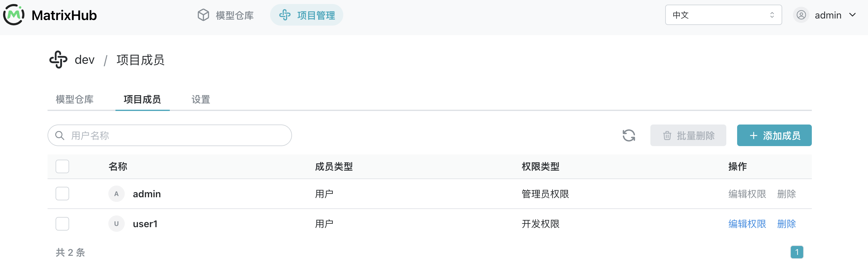Click the avatar badge next to admin row
This screenshot has height=270, width=868.
[x=116, y=194]
